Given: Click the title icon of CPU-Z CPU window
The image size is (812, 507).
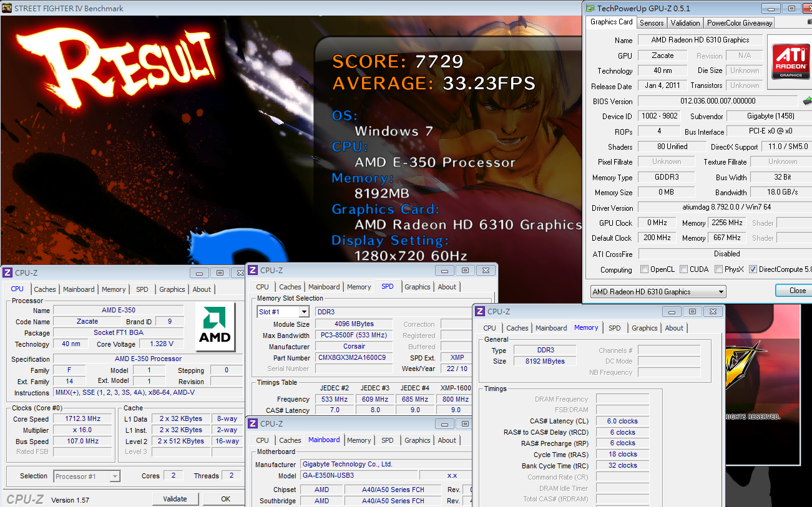Looking at the screenshot, I should [x=7, y=273].
